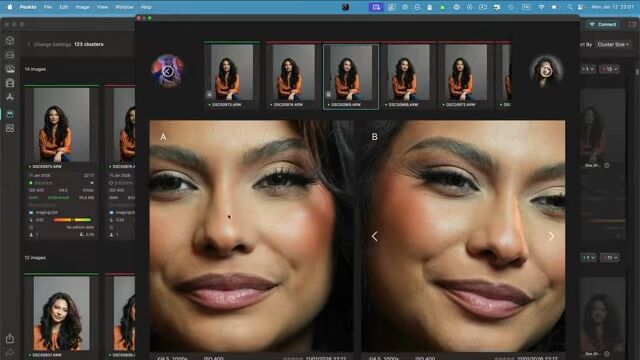Open Control Center in macOS menu bar

tap(580, 7)
